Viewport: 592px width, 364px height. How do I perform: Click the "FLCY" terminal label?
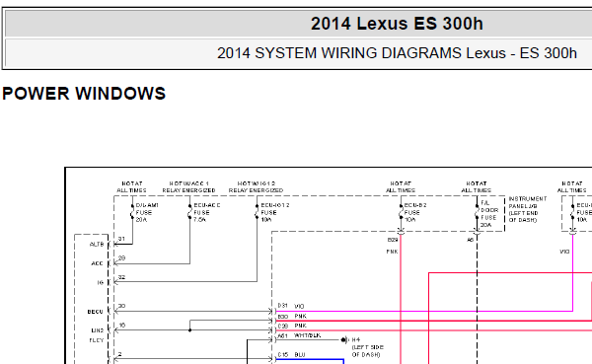[x=97, y=340]
